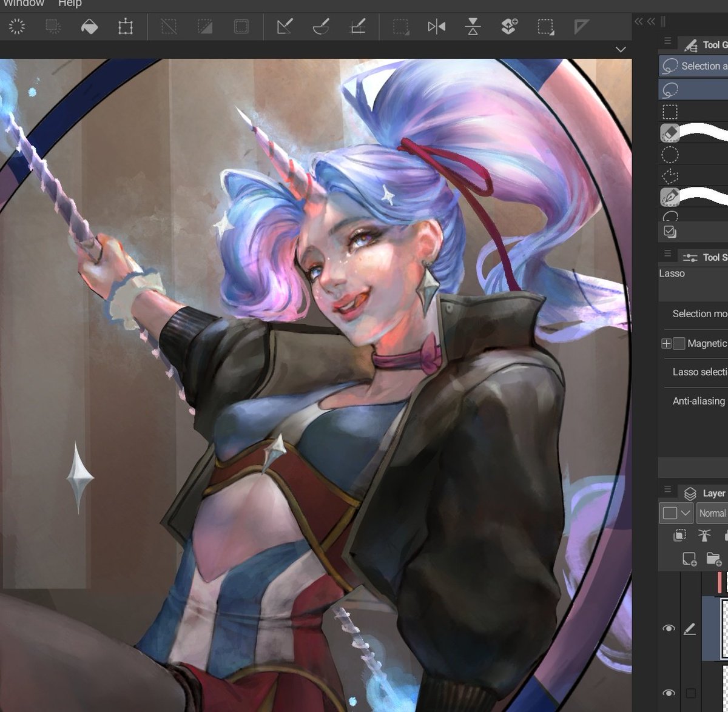Open the Normal blending mode dropdown
Image resolution: width=728 pixels, height=712 pixels.
[x=712, y=513]
